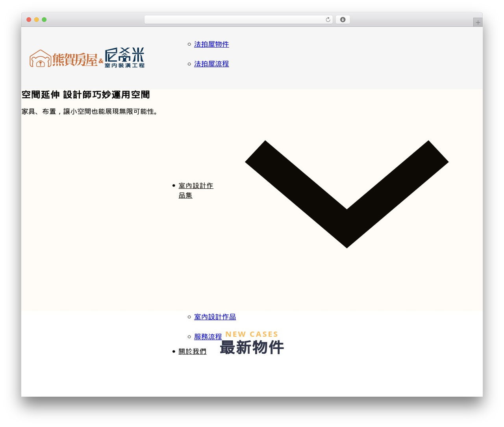The height and width of the screenshot is (427, 504).
Task: Click the 熊賀房屋 site logo
Action: pyautogui.click(x=87, y=58)
